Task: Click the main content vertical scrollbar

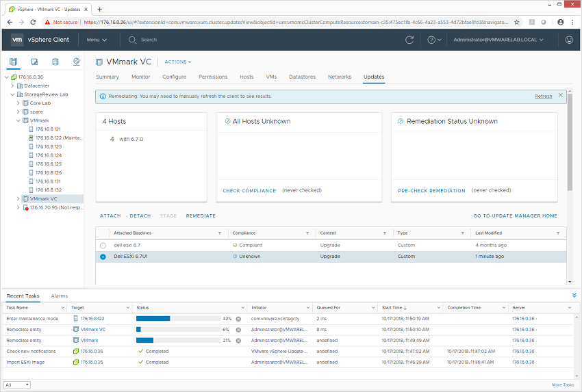Action: (x=570, y=142)
